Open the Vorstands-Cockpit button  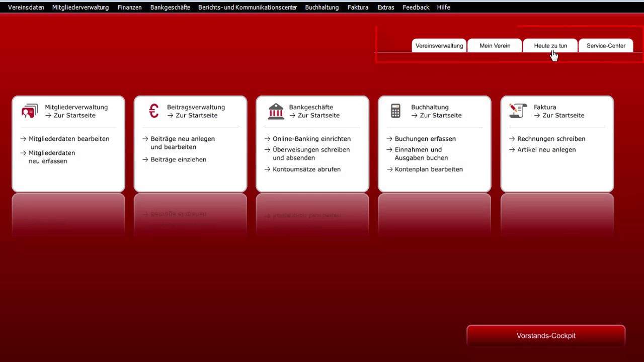click(x=546, y=336)
